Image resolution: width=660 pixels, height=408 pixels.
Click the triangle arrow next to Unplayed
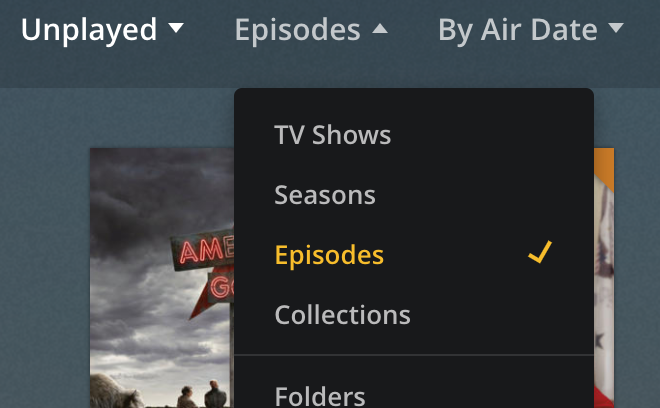click(x=176, y=28)
